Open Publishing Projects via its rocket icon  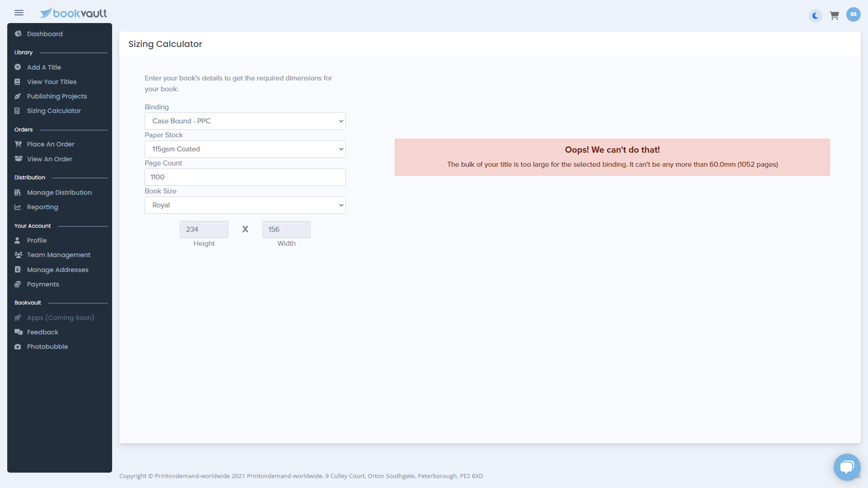click(x=18, y=96)
